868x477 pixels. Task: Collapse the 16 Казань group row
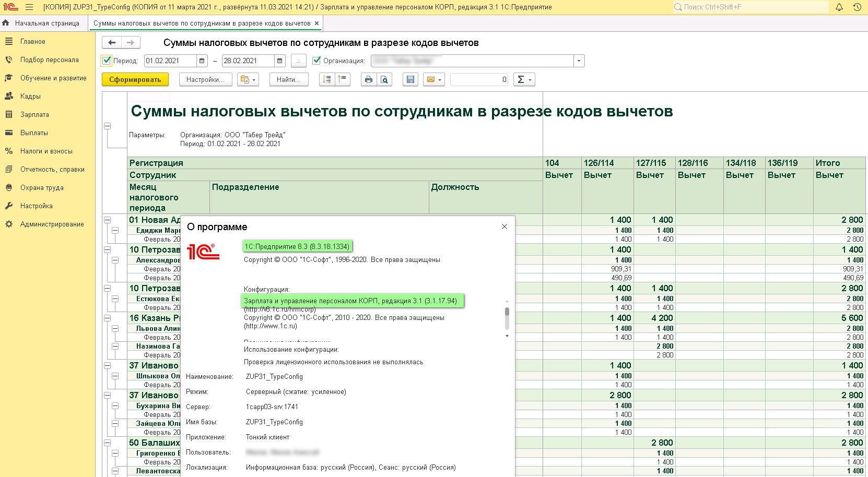(107, 318)
